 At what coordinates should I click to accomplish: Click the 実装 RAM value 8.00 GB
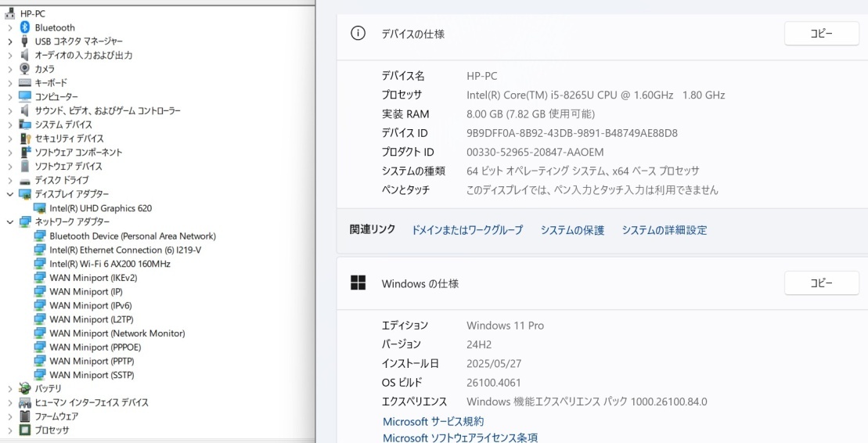point(531,114)
